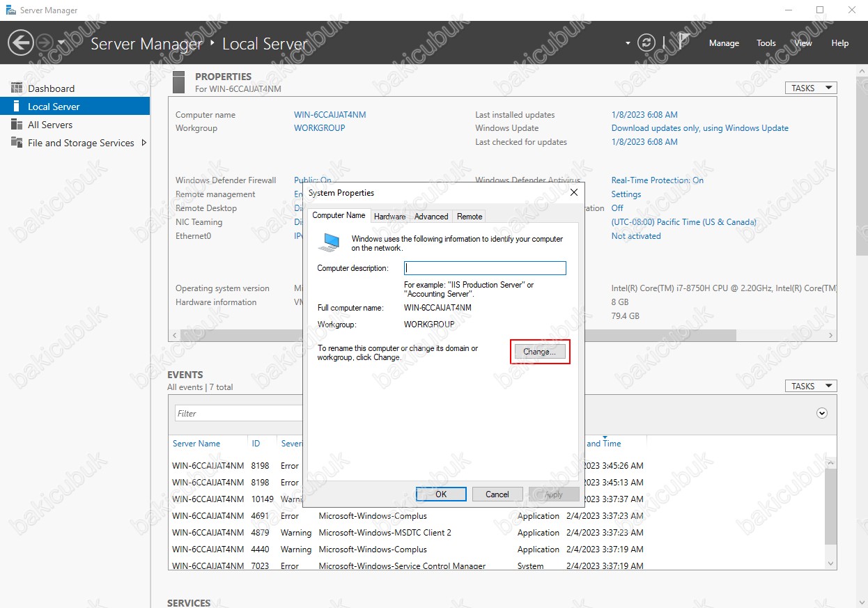Screen dimensions: 868x608
Task: Click OK in System Properties
Action: coord(441,494)
